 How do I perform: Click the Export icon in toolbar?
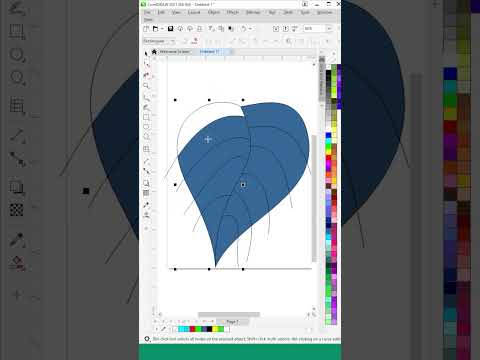(x=285, y=29)
